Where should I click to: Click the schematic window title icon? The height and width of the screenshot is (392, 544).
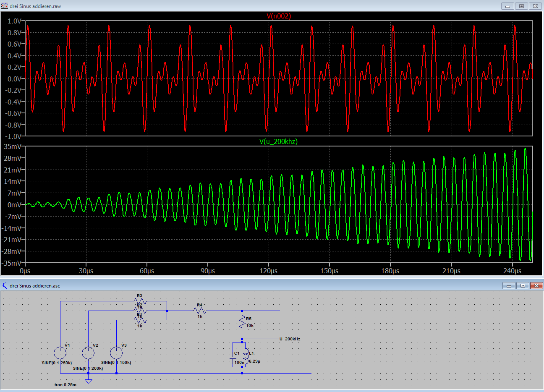click(5, 285)
